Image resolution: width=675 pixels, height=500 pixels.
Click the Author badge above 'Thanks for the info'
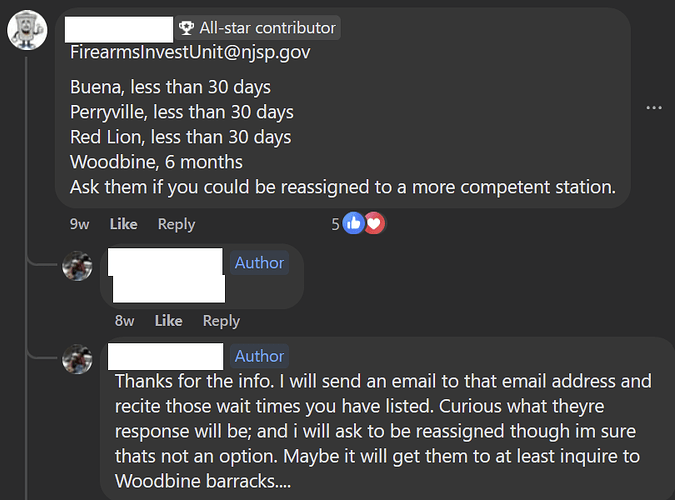click(x=259, y=356)
